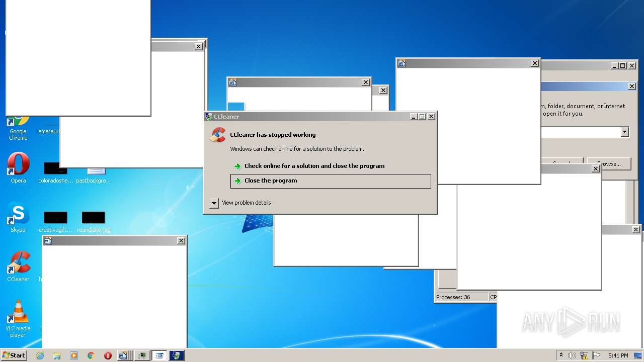The height and width of the screenshot is (362, 644).
Task: Close the Run dialog via its X
Action: (x=632, y=86)
